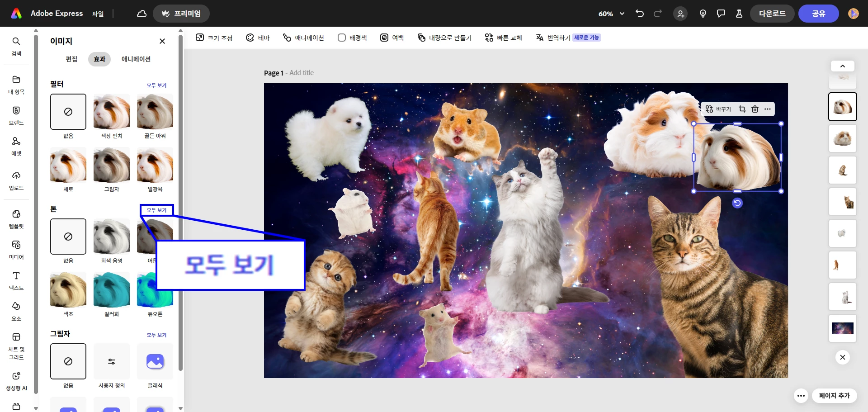Open more options on image floating toolbar

[x=768, y=109]
